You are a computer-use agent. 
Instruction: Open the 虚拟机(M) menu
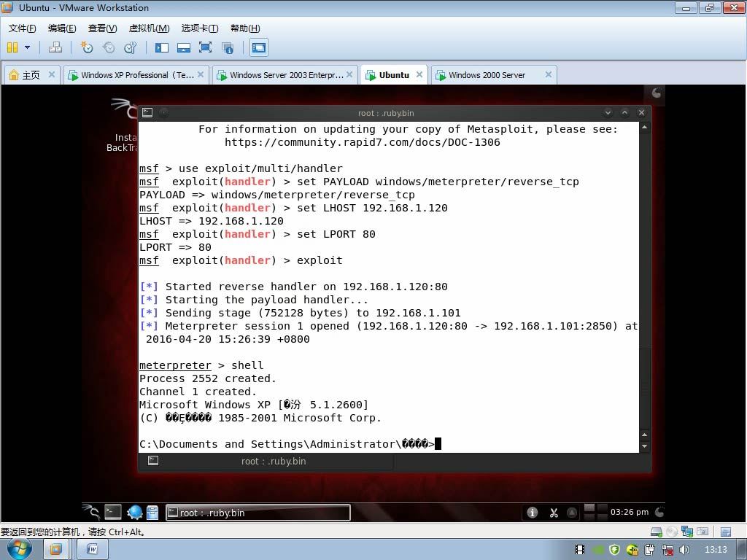(149, 28)
